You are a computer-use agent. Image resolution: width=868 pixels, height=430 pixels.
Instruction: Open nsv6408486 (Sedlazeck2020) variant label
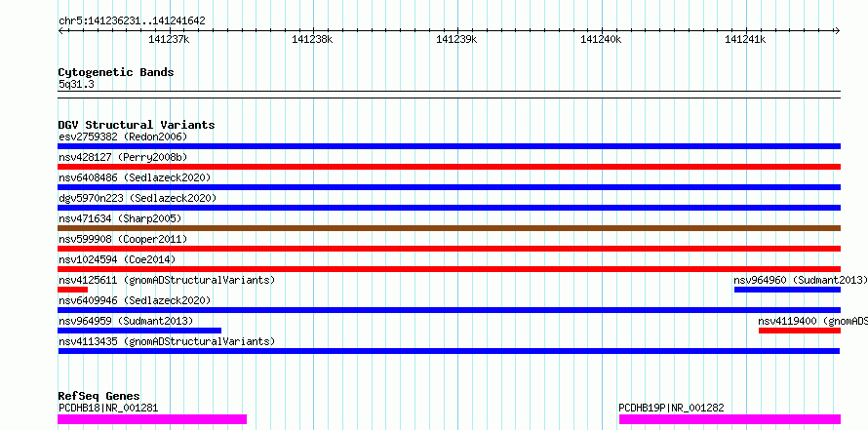(x=135, y=177)
